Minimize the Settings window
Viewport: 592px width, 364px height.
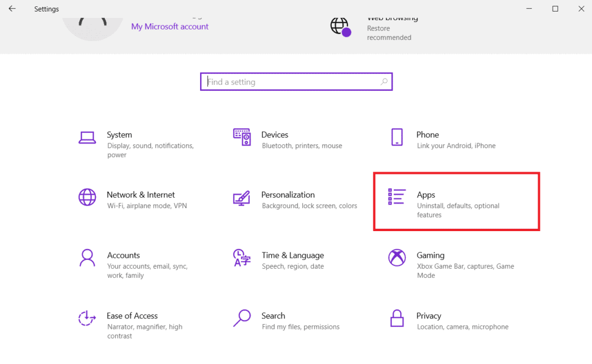528,9
